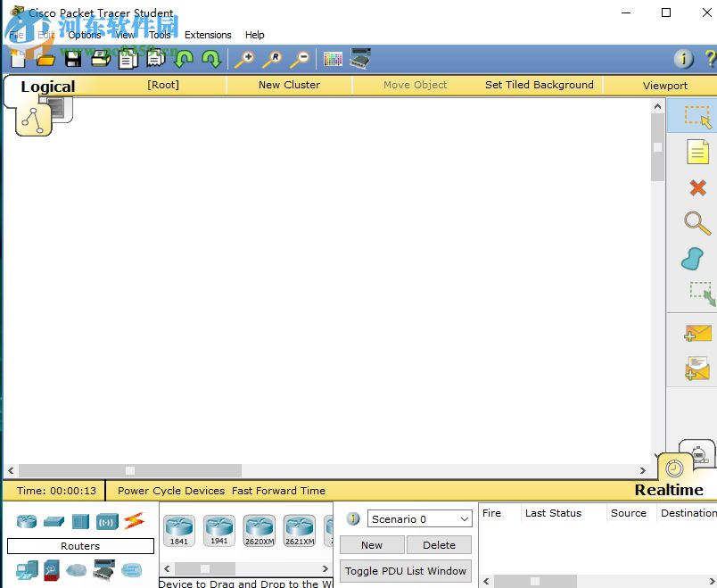This screenshot has height=588, width=717.
Task: Select the Delete tool
Action: (x=698, y=188)
